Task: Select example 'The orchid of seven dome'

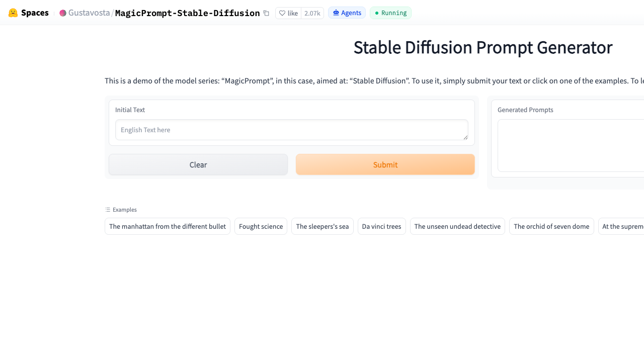Action: (x=551, y=226)
